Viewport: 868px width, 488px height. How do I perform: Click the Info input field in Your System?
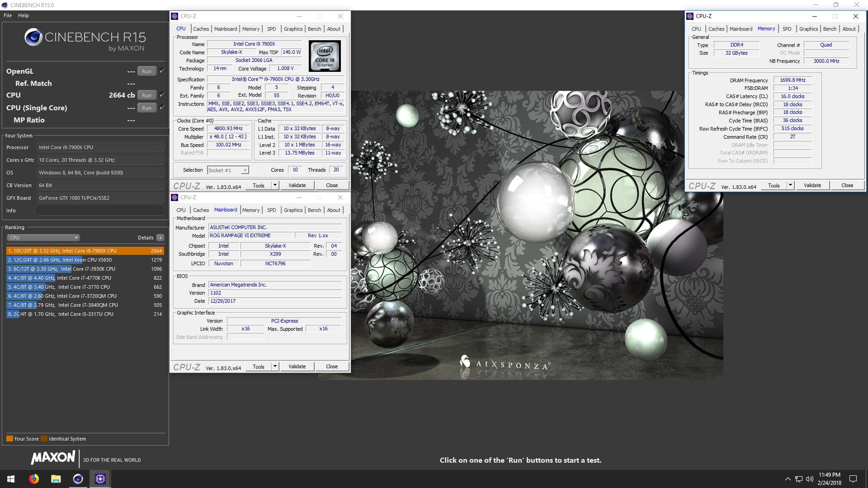pos(100,211)
